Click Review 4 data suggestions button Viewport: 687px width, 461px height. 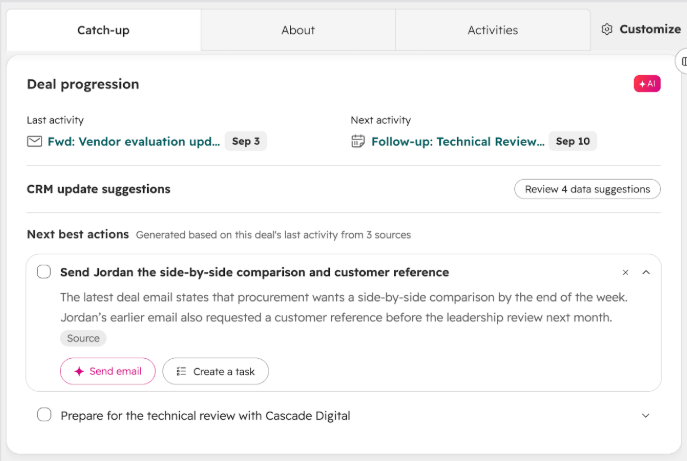tap(587, 189)
